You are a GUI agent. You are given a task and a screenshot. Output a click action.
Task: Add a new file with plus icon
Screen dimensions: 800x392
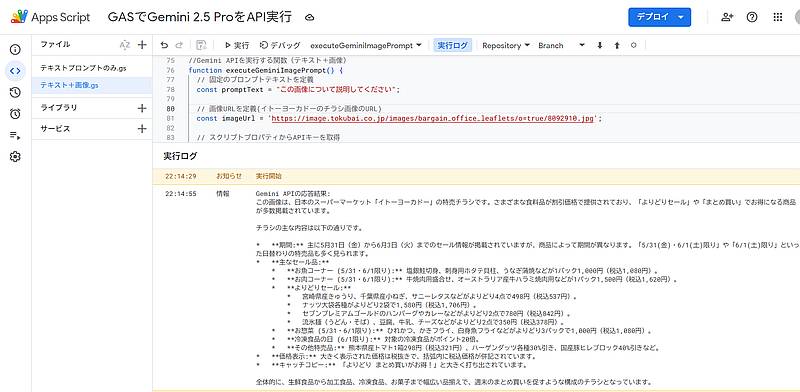click(x=142, y=45)
